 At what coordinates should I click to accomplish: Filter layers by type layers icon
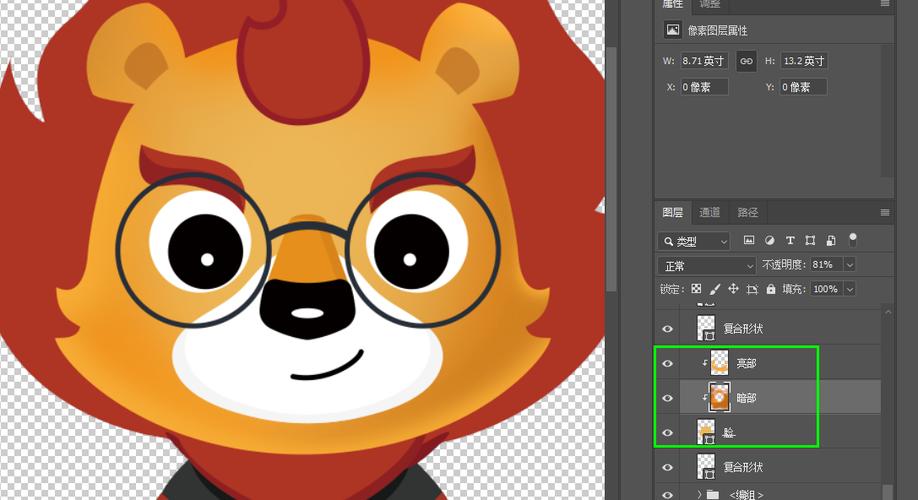click(790, 240)
